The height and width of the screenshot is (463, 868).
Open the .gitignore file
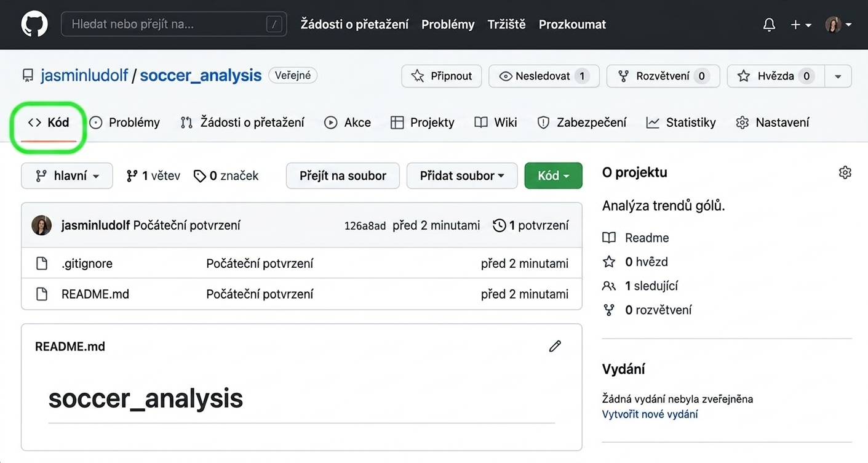point(87,264)
